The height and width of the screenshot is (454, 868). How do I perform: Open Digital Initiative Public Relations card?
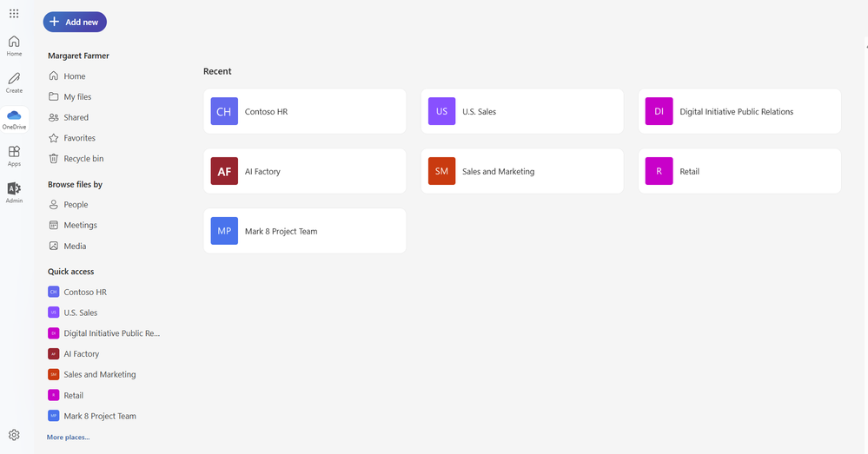pos(739,111)
